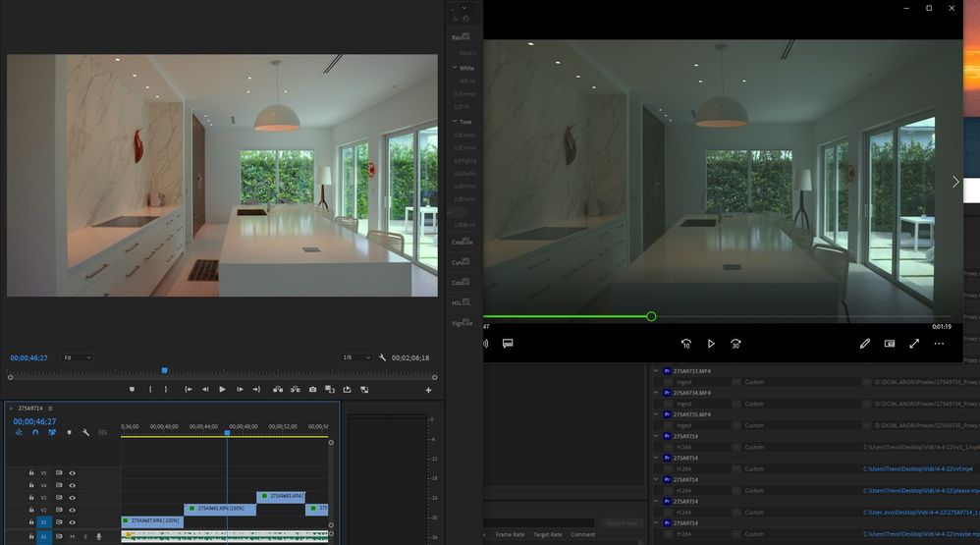Viewport: 980px width, 545px height.
Task: Toggle insert sequences as nests button
Action: click(19, 432)
